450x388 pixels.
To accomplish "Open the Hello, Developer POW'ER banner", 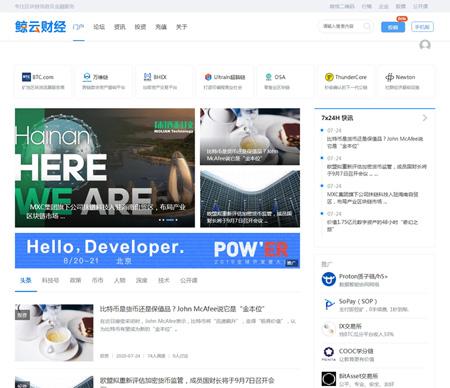I will [157, 251].
